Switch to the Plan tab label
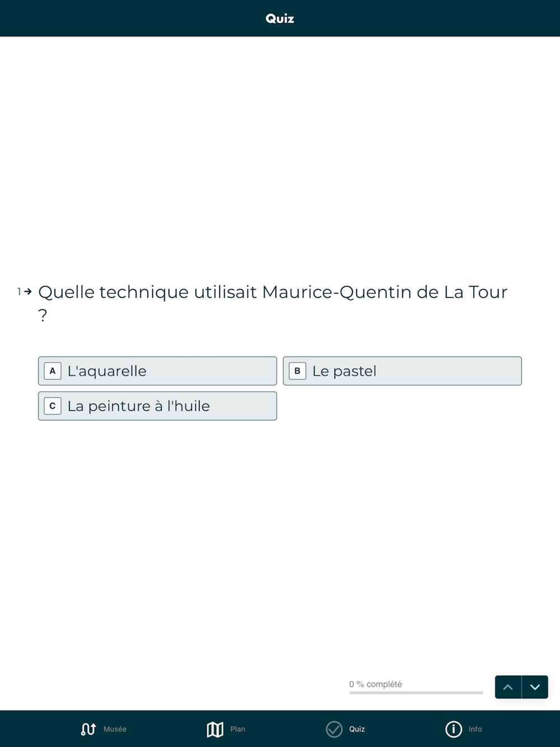The height and width of the screenshot is (747, 560). pos(237,729)
